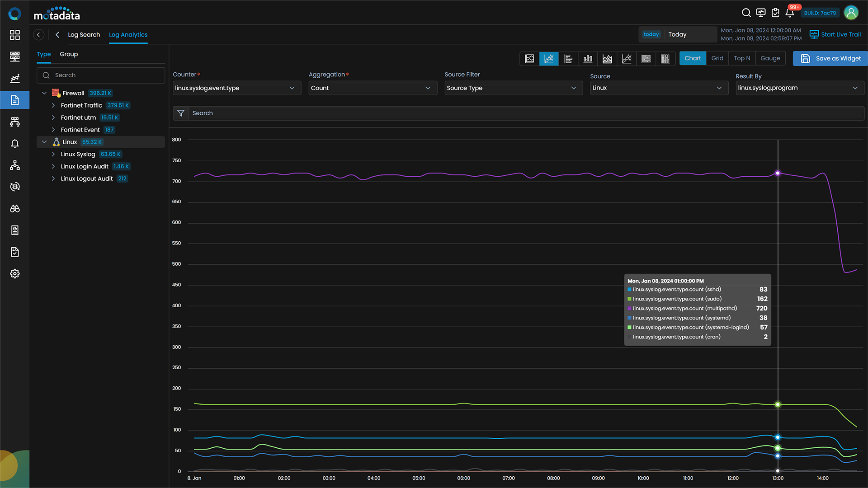This screenshot has width=868, height=488.
Task: Open the monitor health icon in header
Action: pyautogui.click(x=761, y=13)
